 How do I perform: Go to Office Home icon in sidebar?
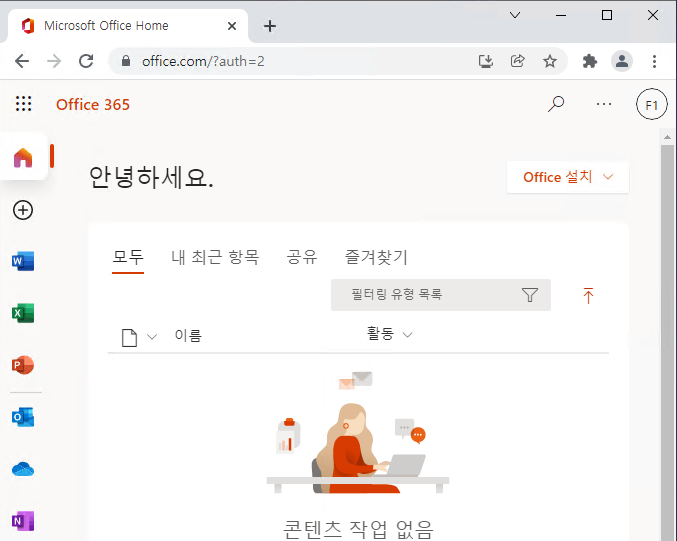23,157
